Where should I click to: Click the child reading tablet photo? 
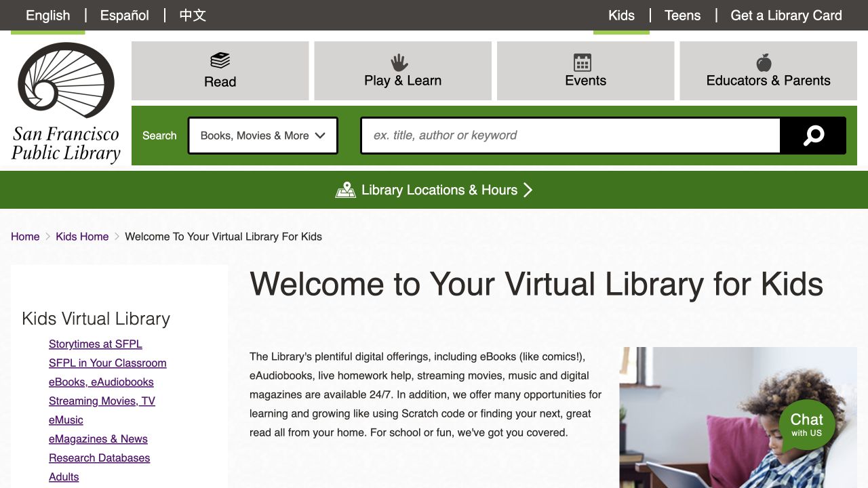738,418
